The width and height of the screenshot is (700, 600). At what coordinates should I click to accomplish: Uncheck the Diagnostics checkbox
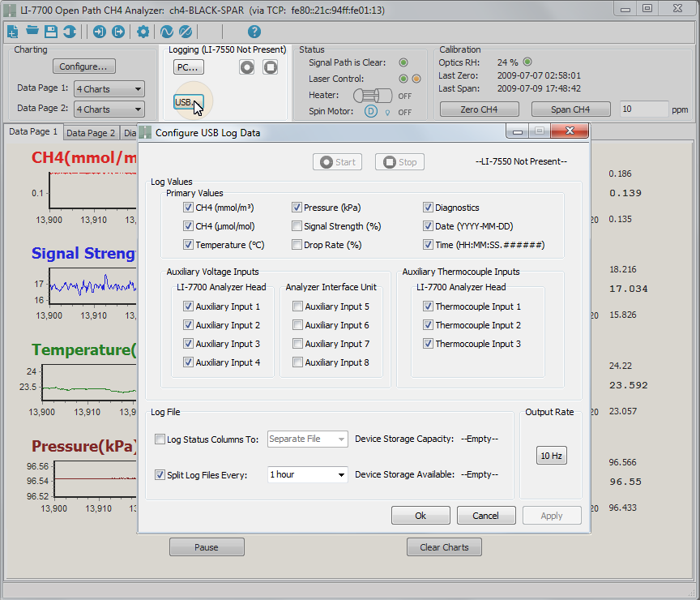tap(428, 208)
